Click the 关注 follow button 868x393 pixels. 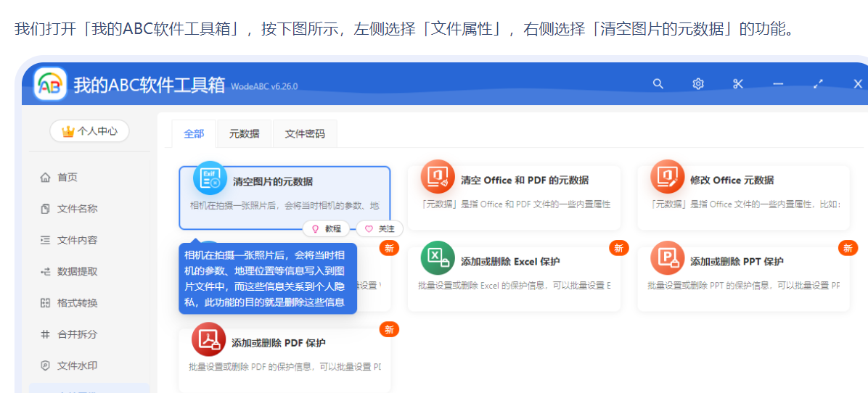[x=379, y=228]
